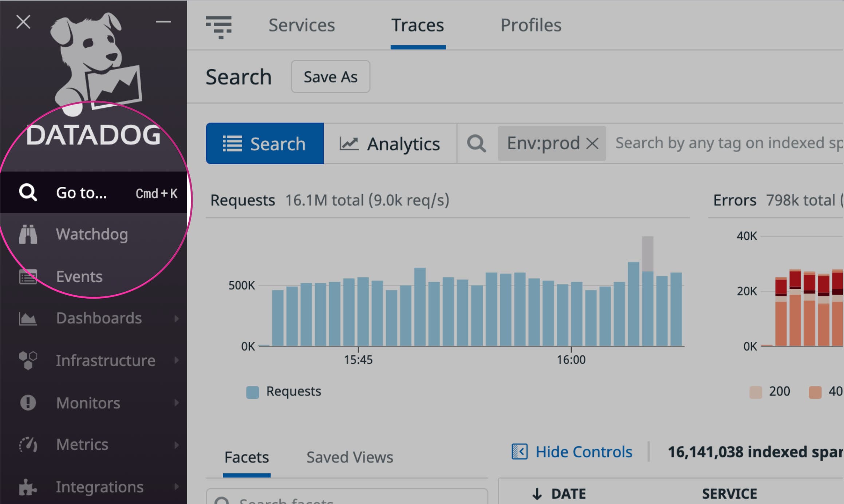
Task: Click the Infrastructure hexagons icon
Action: (x=28, y=361)
